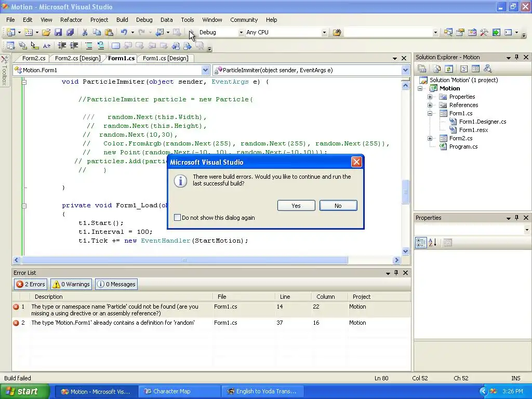Open the Toolbox side tab
Image resolution: width=532 pixels, height=399 pixels.
coord(4,71)
